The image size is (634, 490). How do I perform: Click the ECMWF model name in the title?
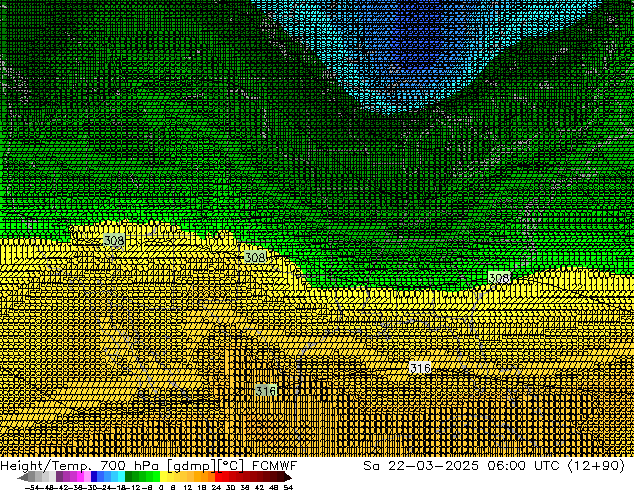[274, 466]
